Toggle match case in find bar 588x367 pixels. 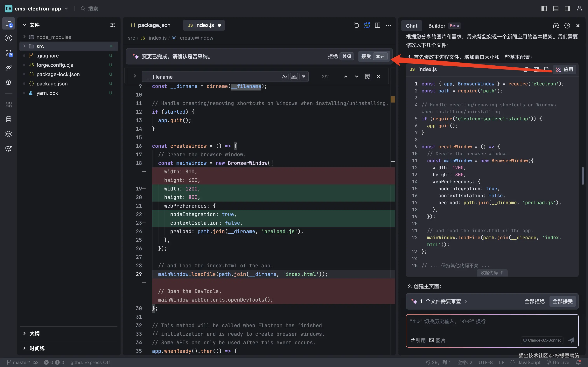click(284, 77)
